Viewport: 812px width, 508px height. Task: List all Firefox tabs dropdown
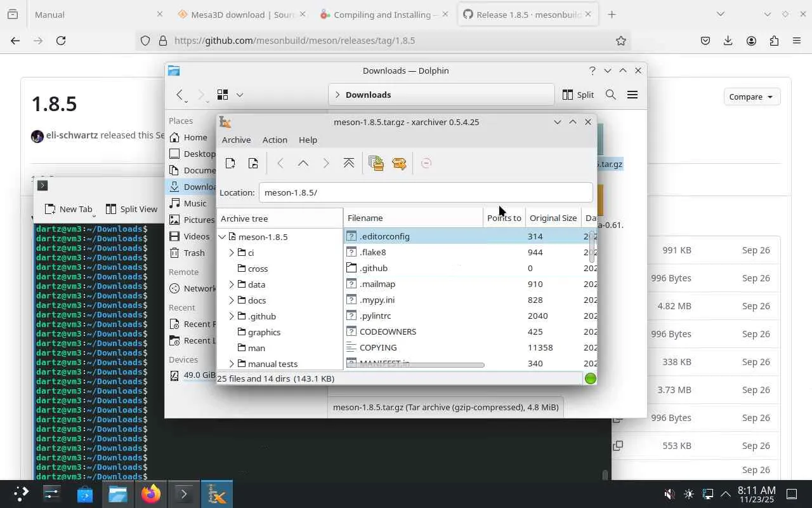click(720, 14)
